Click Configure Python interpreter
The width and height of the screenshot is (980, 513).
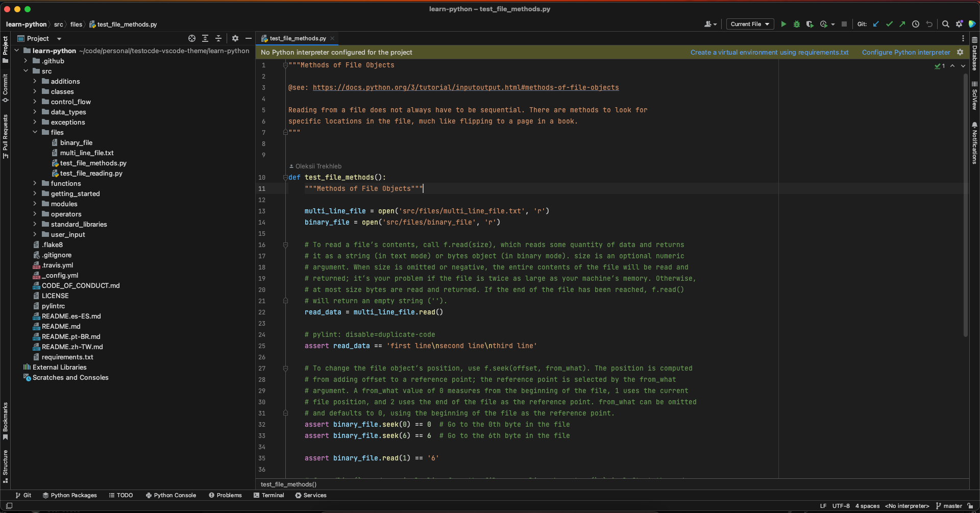point(906,52)
